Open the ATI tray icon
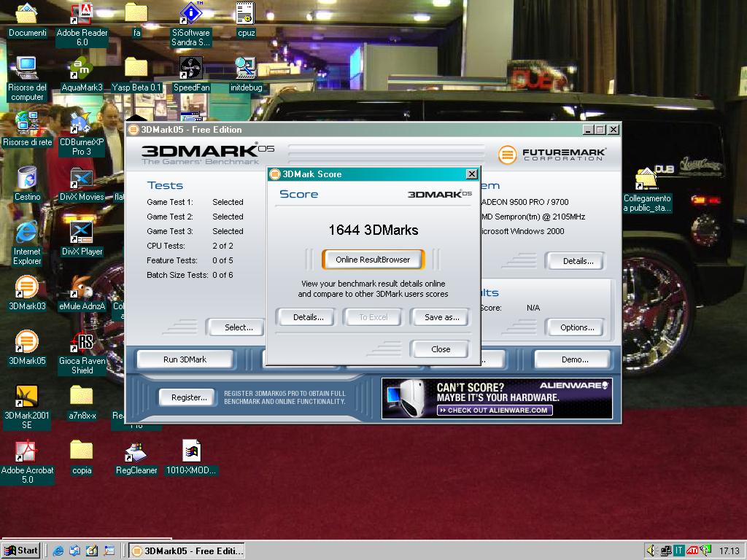Image resolution: width=747 pixels, height=560 pixels. coord(692,551)
